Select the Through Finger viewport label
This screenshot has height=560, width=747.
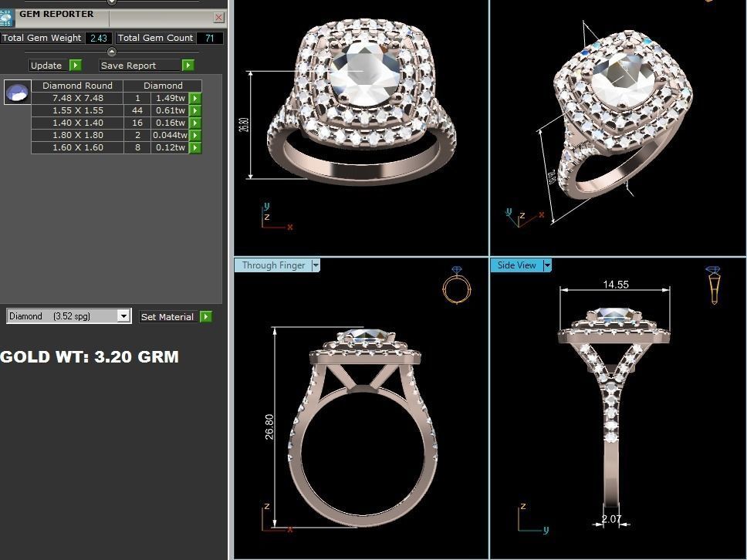(273, 265)
